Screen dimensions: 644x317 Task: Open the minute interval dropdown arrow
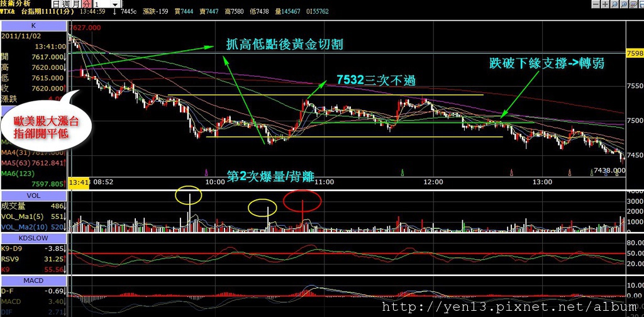116,4
